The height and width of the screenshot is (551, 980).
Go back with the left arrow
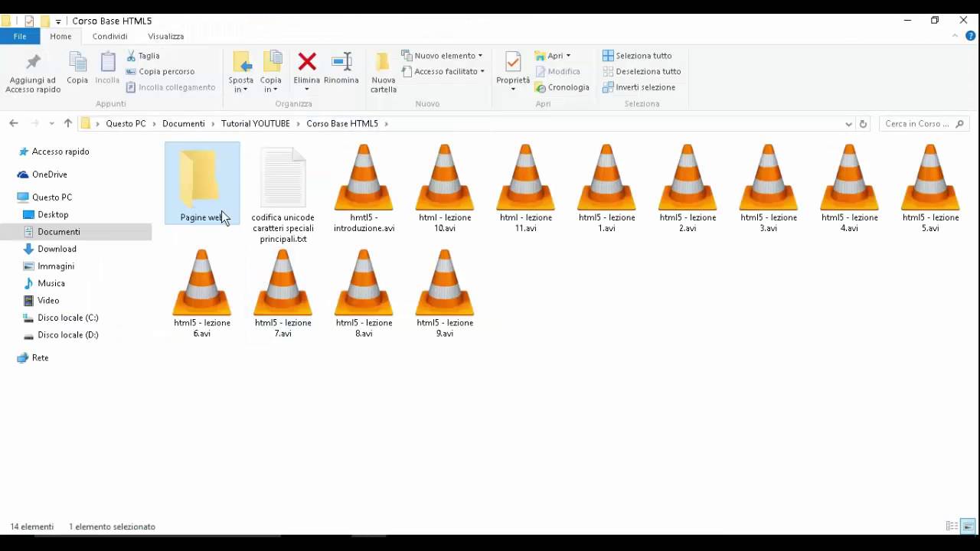(13, 123)
